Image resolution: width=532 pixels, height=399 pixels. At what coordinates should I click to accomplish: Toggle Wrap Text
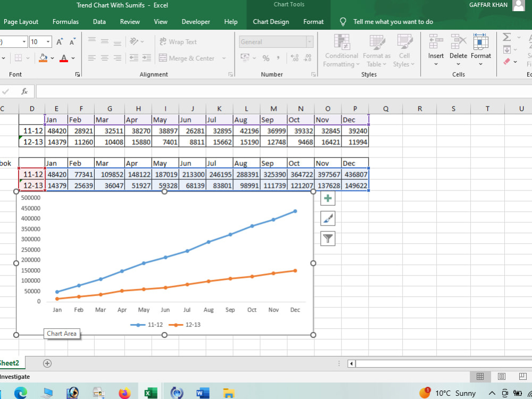(x=178, y=41)
